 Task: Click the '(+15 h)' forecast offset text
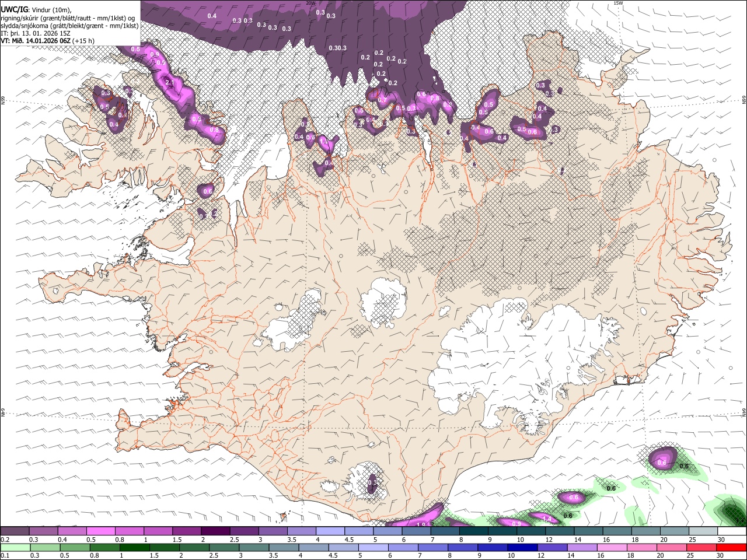pos(84,41)
